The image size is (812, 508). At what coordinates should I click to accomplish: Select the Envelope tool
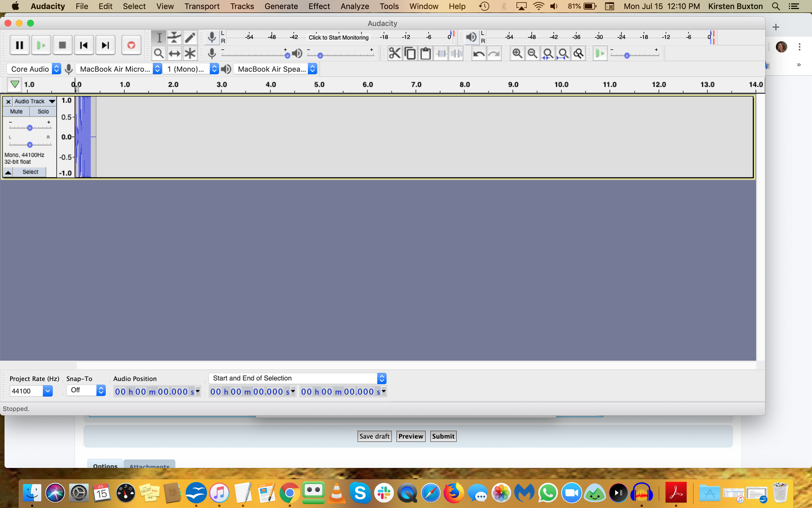tap(175, 37)
